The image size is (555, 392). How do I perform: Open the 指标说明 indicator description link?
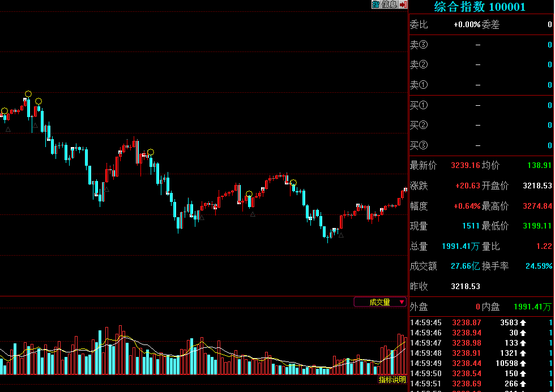click(392, 380)
